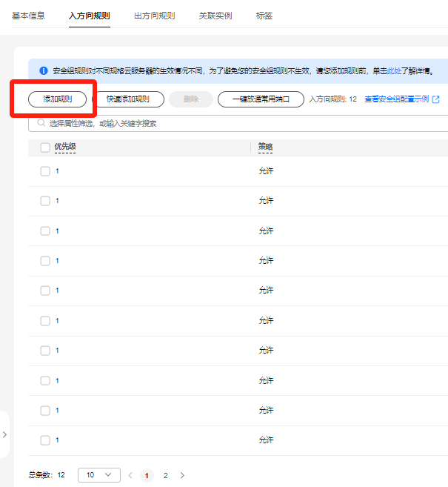Screen dimensions: 448x487
Task: Select page 1 in the pagination
Action: pyautogui.click(x=147, y=475)
